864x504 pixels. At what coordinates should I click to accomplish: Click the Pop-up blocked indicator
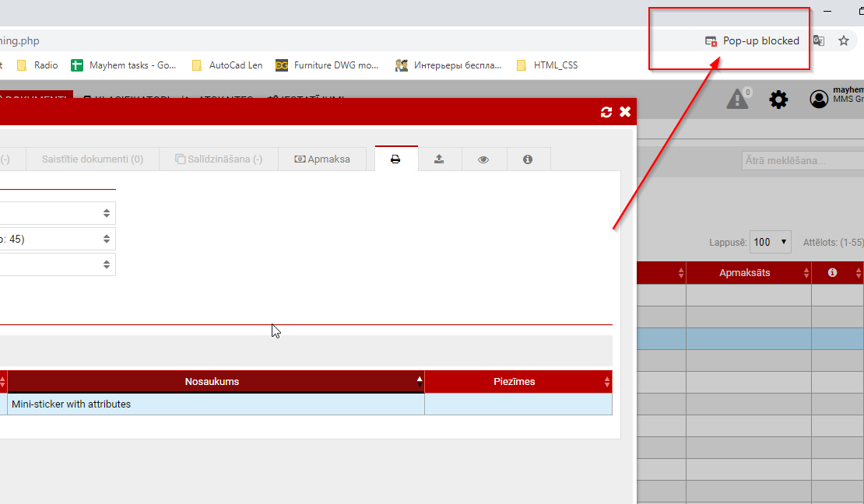pos(752,40)
